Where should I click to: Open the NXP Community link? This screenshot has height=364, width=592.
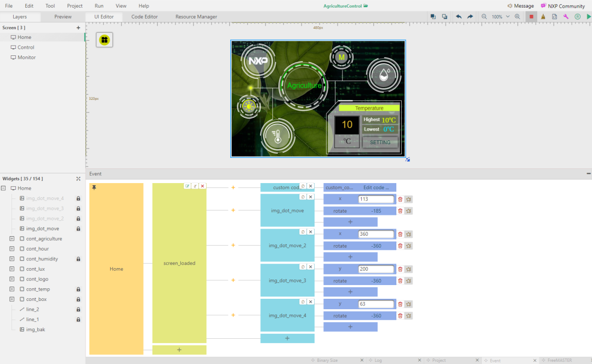tap(562, 5)
